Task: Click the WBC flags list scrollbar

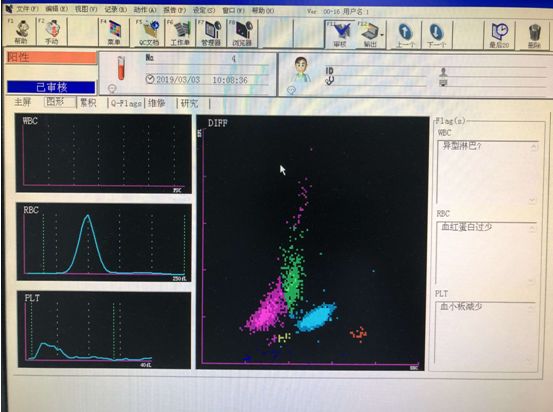Action: click(x=534, y=173)
